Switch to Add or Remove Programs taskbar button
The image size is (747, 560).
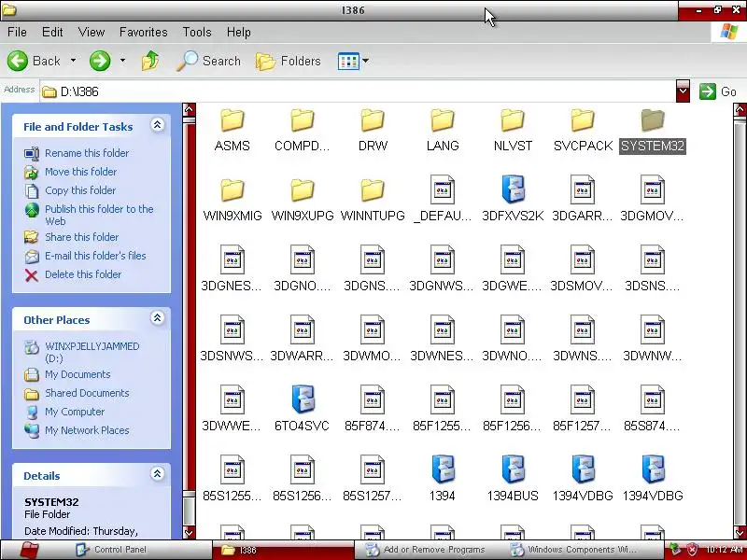(x=426, y=550)
